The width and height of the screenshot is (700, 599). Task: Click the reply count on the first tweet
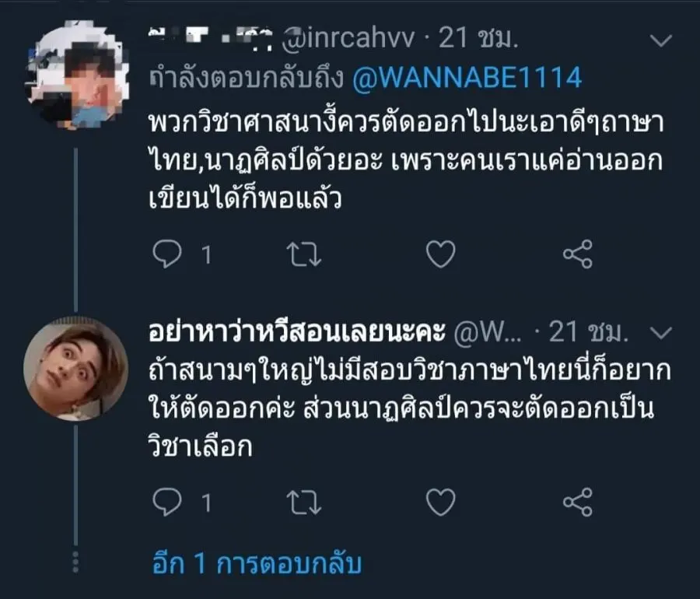click(206, 255)
